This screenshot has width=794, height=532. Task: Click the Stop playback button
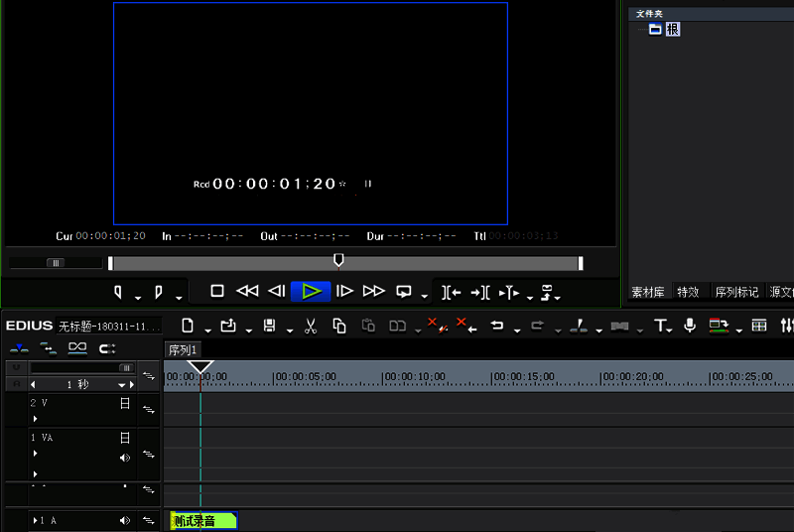click(217, 291)
